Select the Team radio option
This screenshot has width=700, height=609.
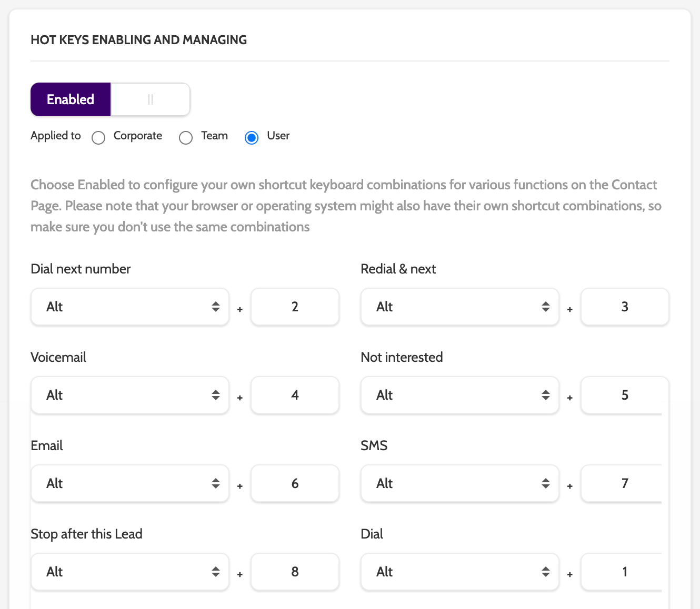pyautogui.click(x=186, y=138)
